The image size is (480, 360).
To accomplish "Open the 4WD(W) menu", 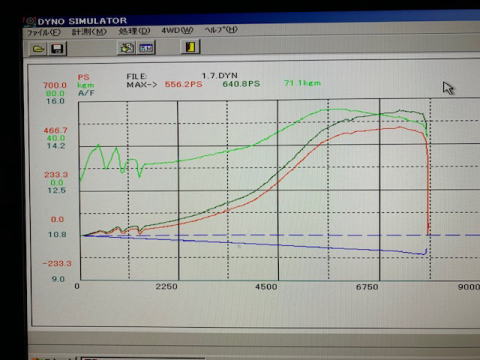I will point(177,30).
